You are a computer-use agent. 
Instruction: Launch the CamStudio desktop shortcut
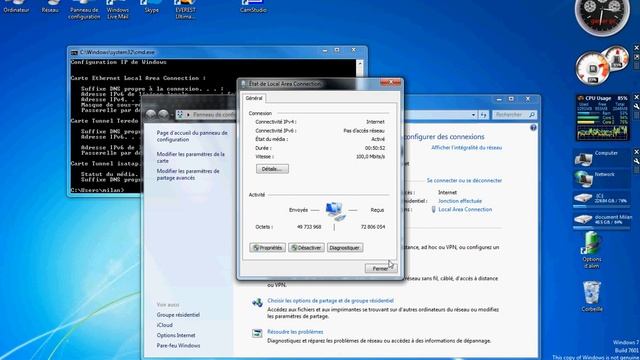[x=253, y=7]
